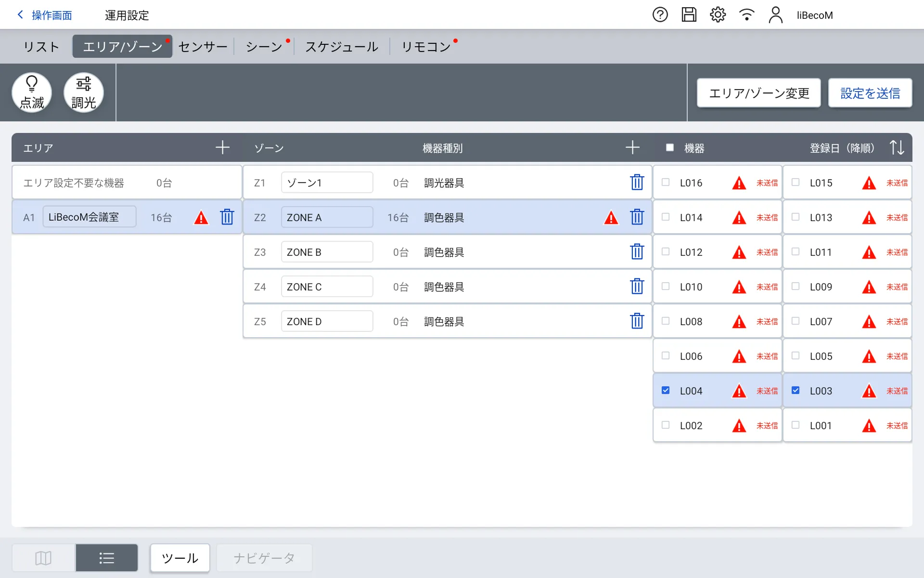The height and width of the screenshot is (578, 924).
Task: Toggle registration date sort order arrows
Action: tap(897, 147)
